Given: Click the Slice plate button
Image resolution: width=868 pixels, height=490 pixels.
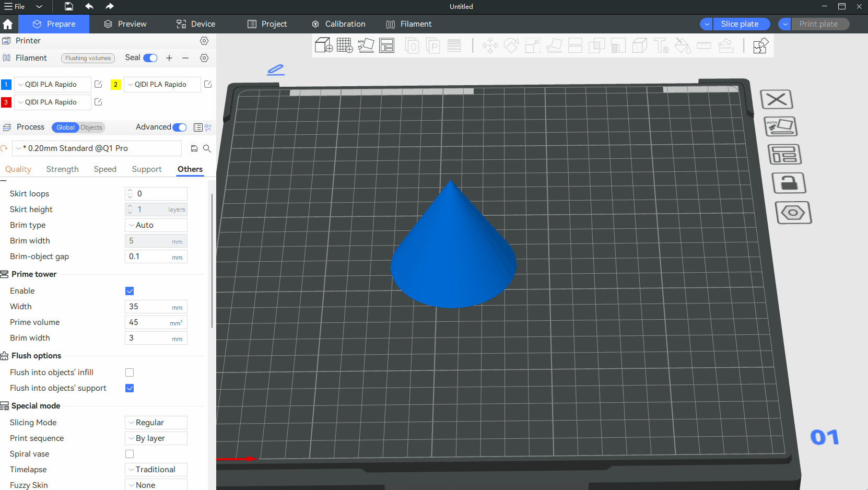Looking at the screenshot, I should [x=740, y=24].
